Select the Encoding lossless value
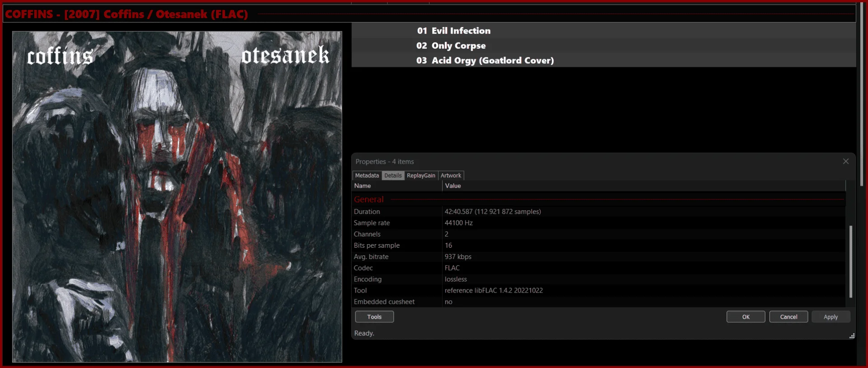The width and height of the screenshot is (868, 368). pos(456,279)
